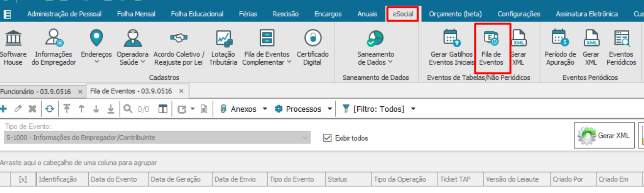The image size is (644, 193).
Task: Open Orçamento (beta) tab
Action: point(455,14)
